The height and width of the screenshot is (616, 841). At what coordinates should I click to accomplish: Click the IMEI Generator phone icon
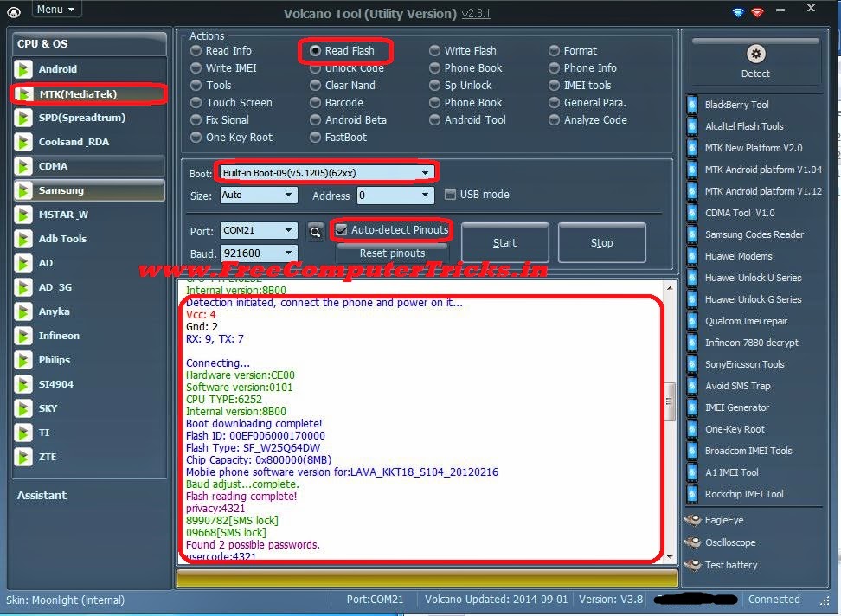(x=692, y=407)
